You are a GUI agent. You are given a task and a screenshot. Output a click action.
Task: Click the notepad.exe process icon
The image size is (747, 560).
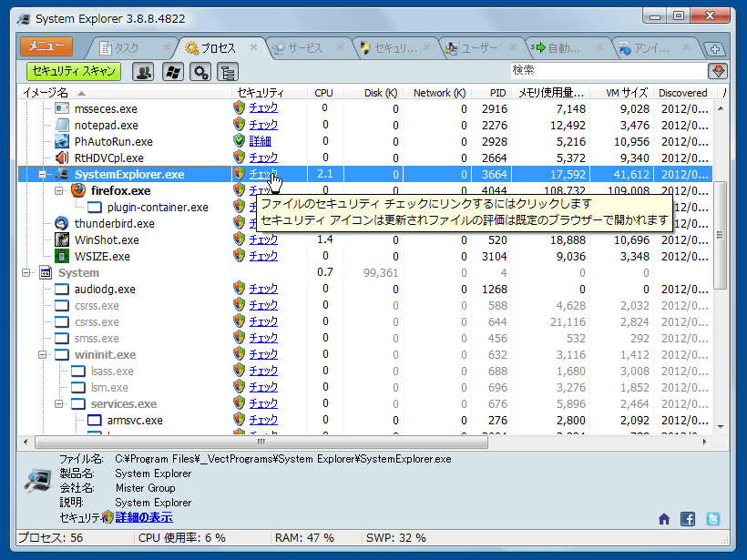[62, 126]
